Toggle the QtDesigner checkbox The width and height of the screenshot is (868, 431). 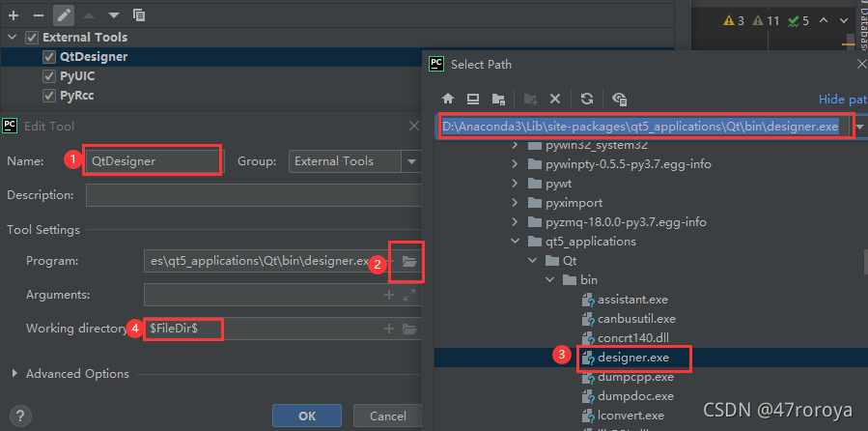[x=49, y=57]
